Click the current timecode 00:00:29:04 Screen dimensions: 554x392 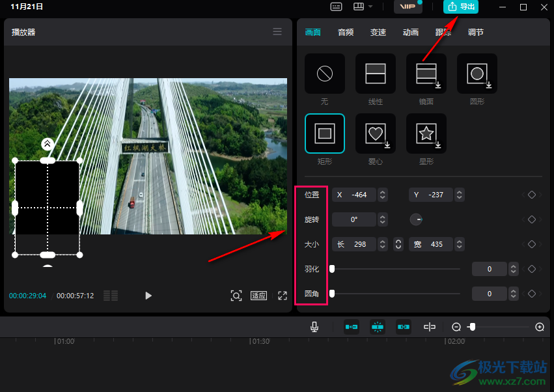(x=27, y=296)
